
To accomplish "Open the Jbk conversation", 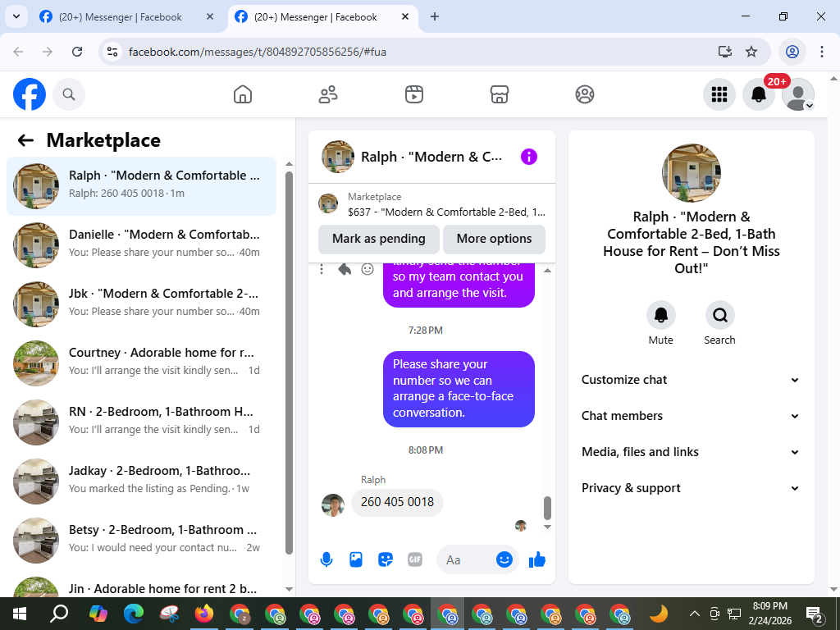I will tap(141, 304).
